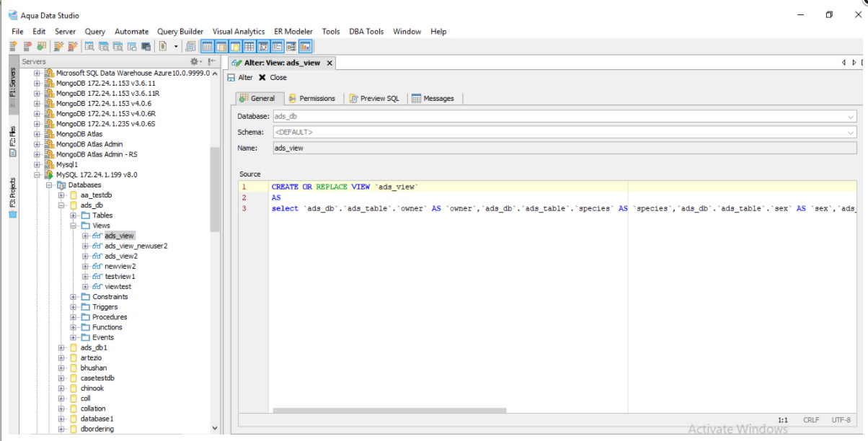Image resolution: width=868 pixels, height=441 pixels.
Task: Select the viewtest view
Action: point(118,287)
